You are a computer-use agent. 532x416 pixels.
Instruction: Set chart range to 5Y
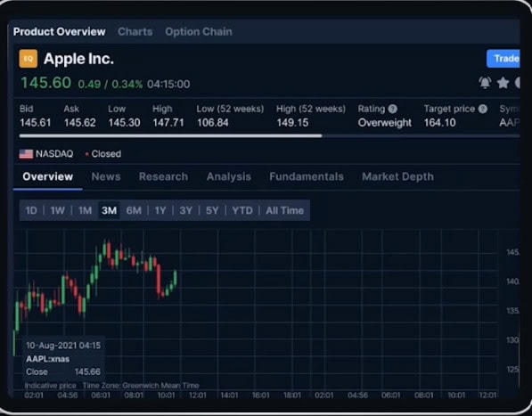click(x=212, y=210)
